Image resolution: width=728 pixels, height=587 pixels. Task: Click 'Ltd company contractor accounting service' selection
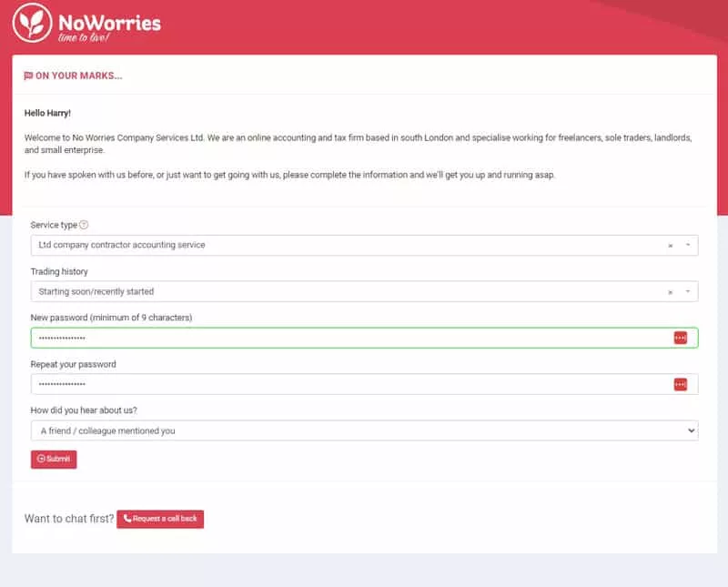click(x=122, y=245)
